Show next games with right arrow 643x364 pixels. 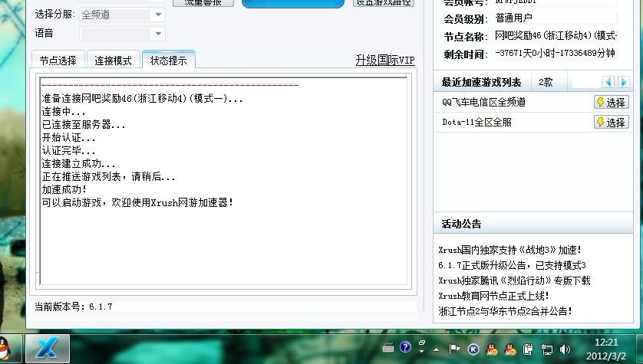click(624, 82)
